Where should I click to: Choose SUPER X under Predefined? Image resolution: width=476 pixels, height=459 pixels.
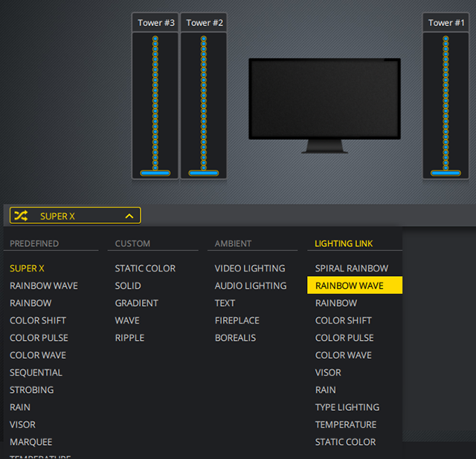point(28,269)
